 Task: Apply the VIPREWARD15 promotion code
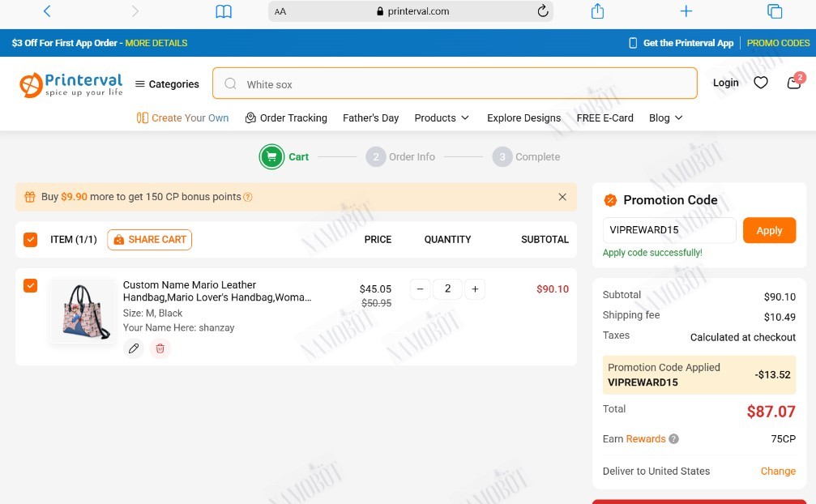769,230
